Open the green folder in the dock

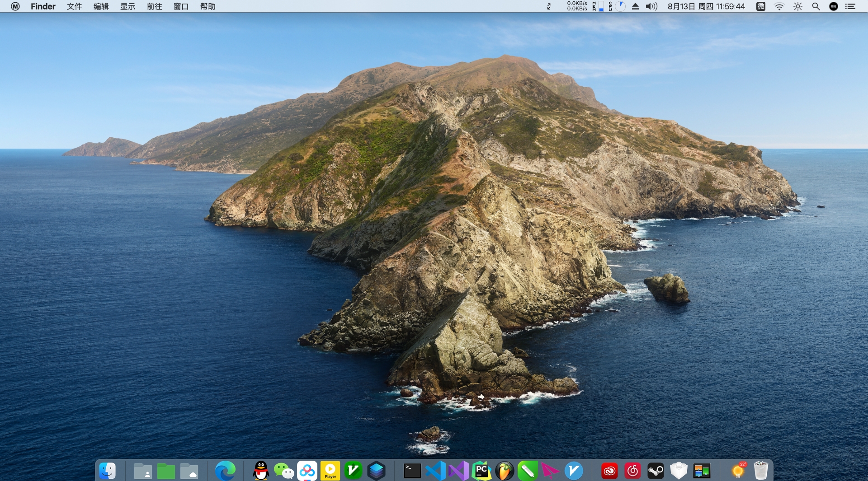(166, 471)
